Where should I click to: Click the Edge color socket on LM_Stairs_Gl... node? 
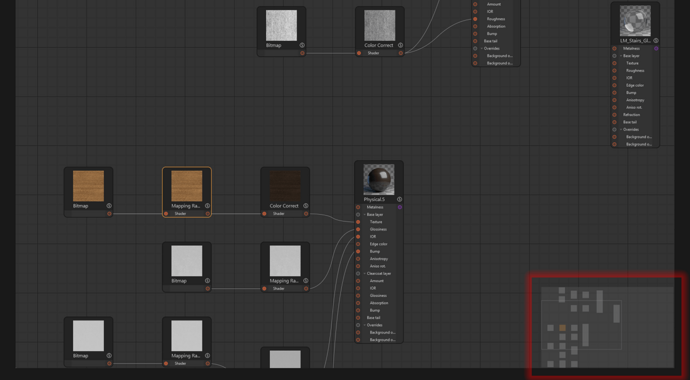614,85
